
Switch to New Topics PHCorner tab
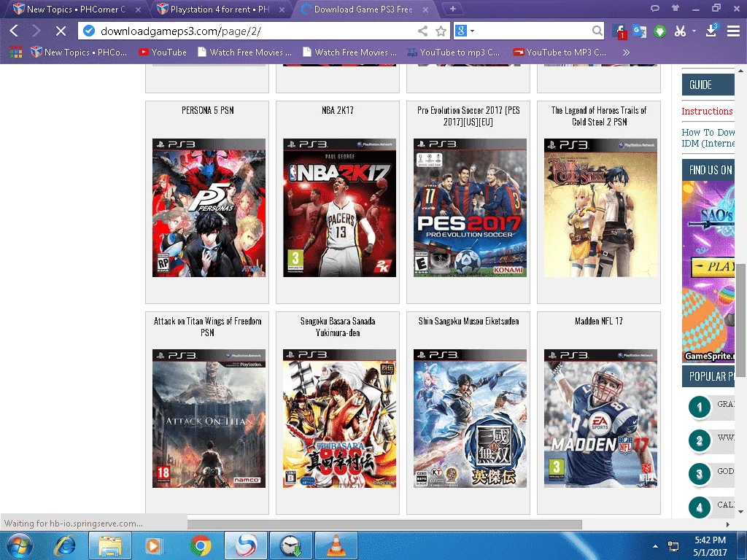(76, 9)
